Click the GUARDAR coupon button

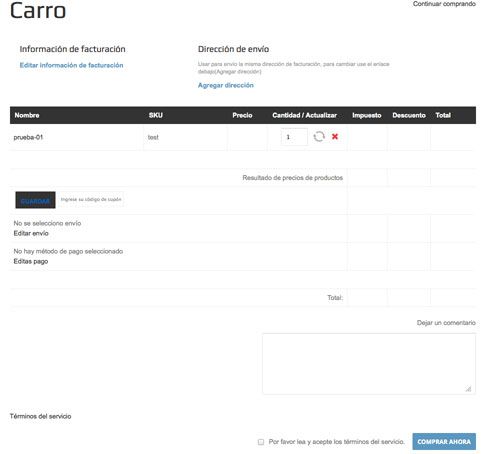35,200
